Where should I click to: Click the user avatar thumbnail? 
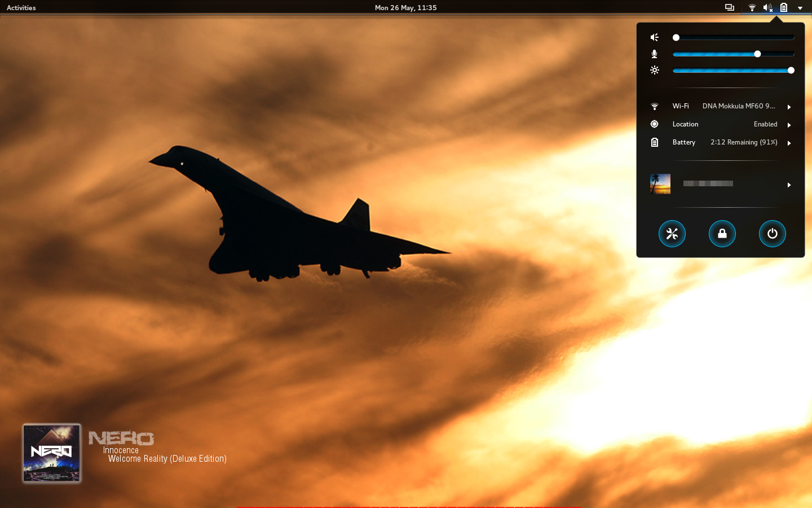[x=660, y=184]
